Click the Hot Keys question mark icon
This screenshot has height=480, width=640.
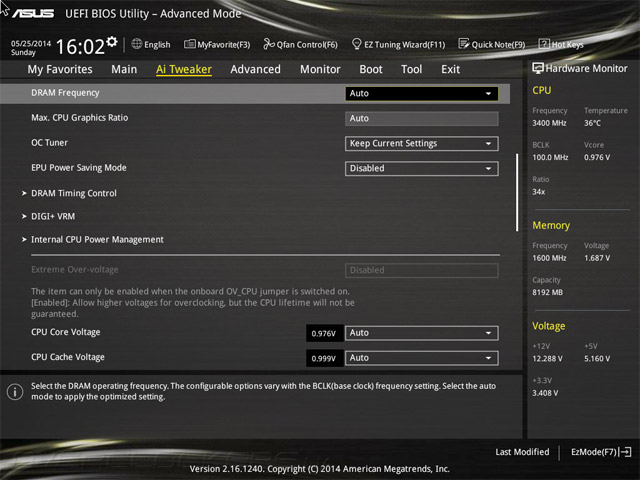(x=544, y=44)
